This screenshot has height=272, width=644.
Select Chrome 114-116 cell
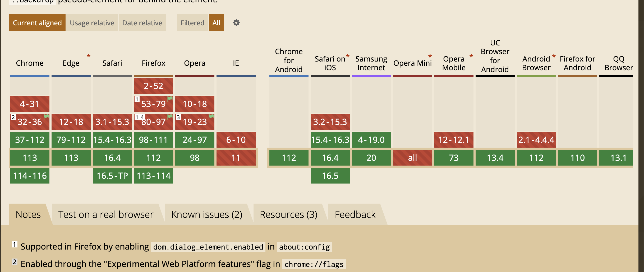point(30,176)
